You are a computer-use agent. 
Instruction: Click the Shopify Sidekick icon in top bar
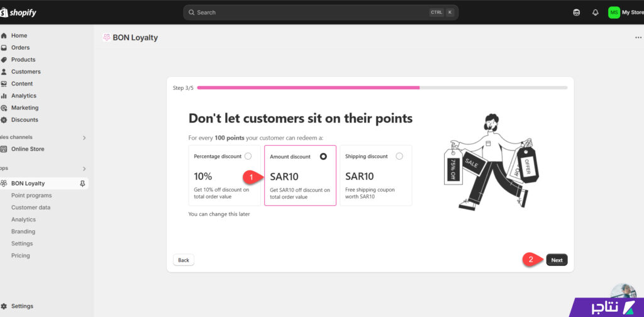coord(577,13)
